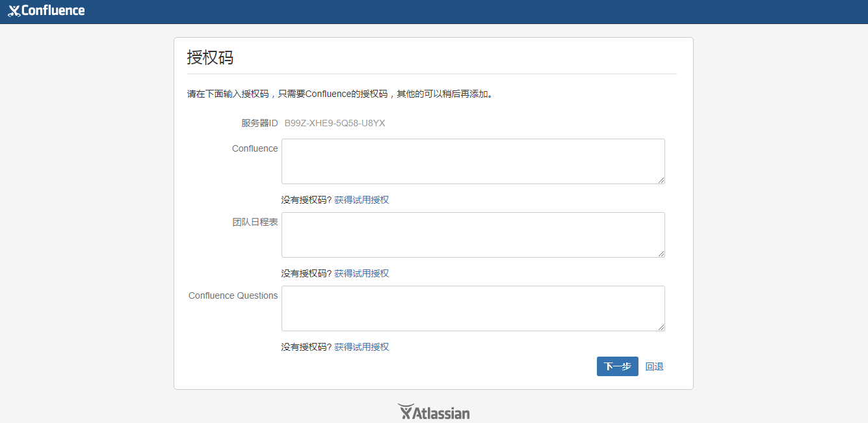The width and height of the screenshot is (868, 423).
Task: Click the 服务器ID field label
Action: (259, 123)
